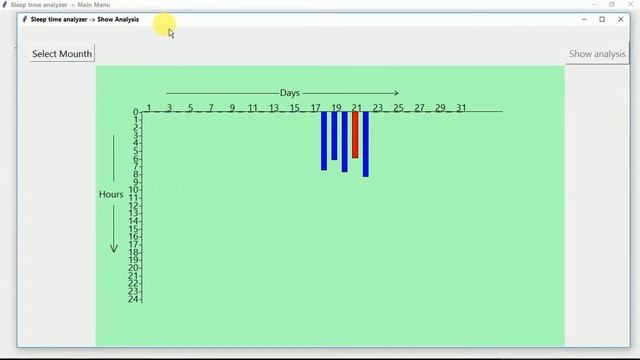Minimize the Main Menu background window
This screenshot has width=640, height=360.
(594, 4)
